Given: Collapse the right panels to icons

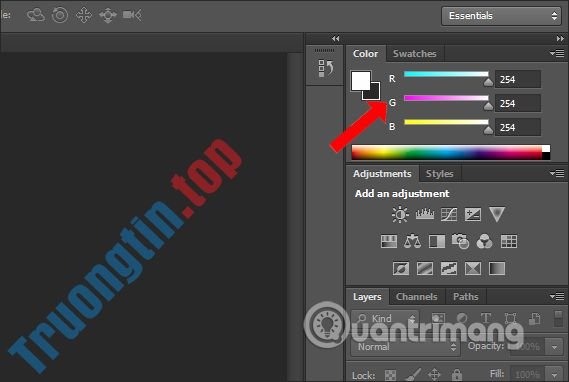Looking at the screenshot, I should click(x=560, y=38).
